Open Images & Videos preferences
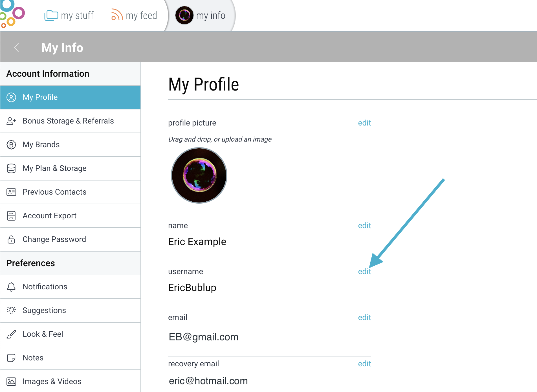Screen dimensions: 537x392 [70, 381]
